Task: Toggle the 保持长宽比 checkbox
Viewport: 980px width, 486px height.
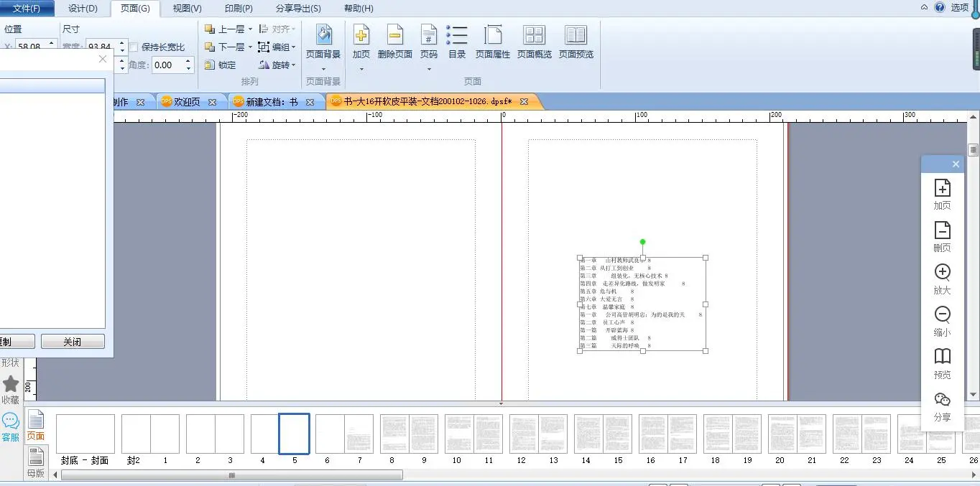Action: [x=134, y=47]
